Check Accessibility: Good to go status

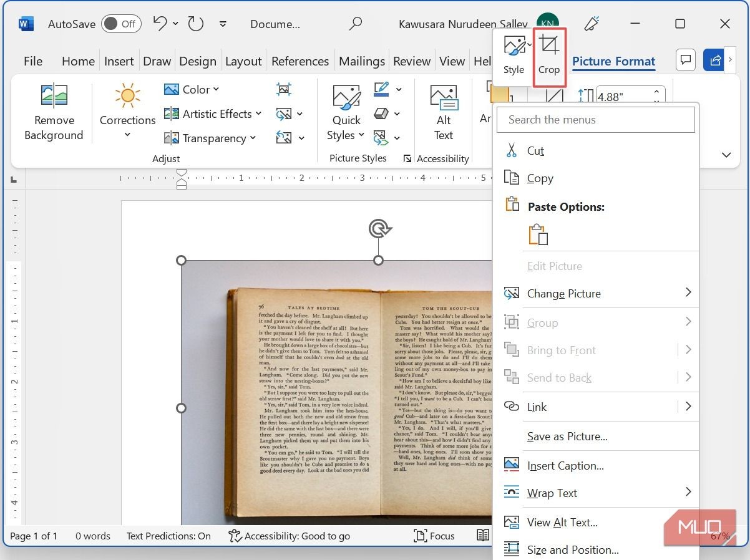tap(290, 536)
